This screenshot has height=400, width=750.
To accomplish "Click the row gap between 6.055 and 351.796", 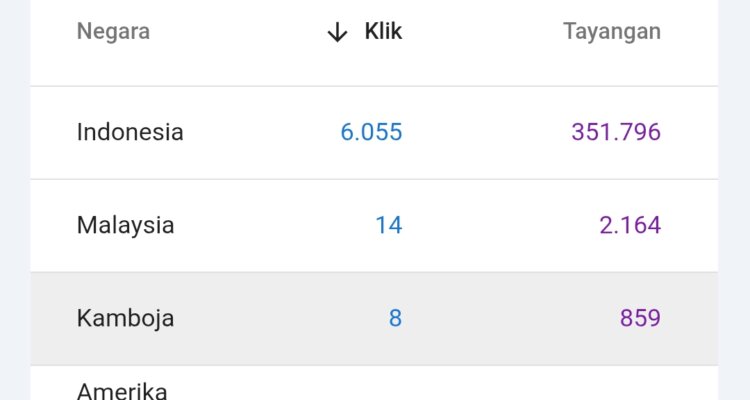I will pos(487,132).
